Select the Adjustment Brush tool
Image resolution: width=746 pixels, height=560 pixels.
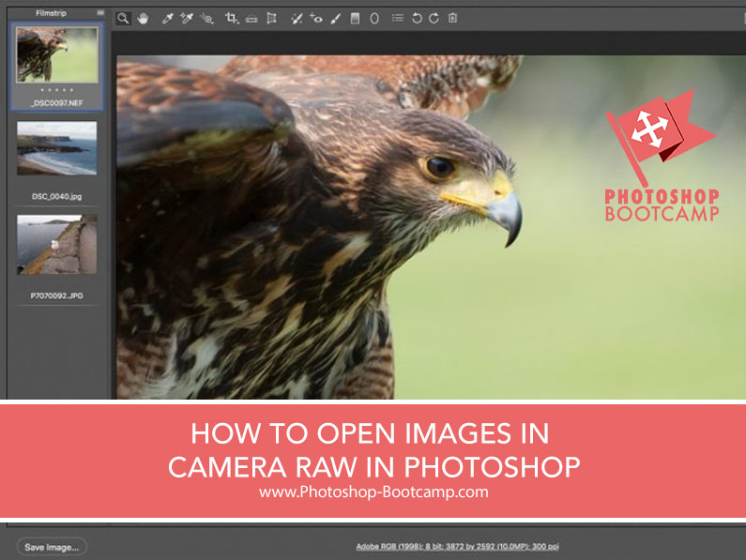(335, 19)
